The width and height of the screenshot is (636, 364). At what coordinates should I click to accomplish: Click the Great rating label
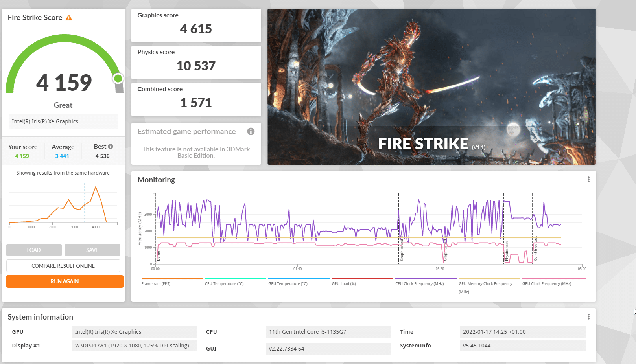(x=63, y=105)
